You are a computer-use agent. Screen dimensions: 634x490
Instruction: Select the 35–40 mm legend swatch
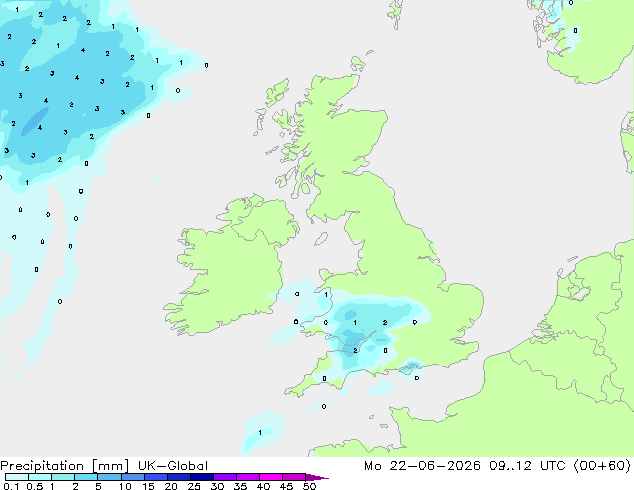click(247, 477)
